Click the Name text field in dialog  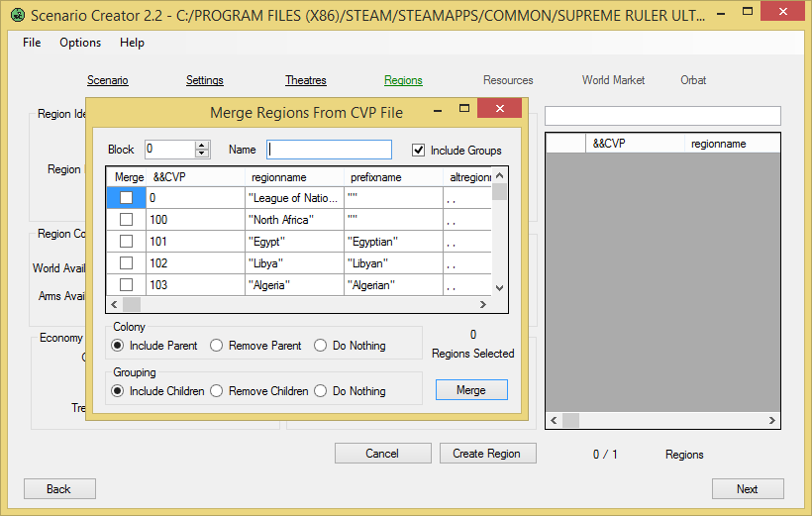(330, 150)
